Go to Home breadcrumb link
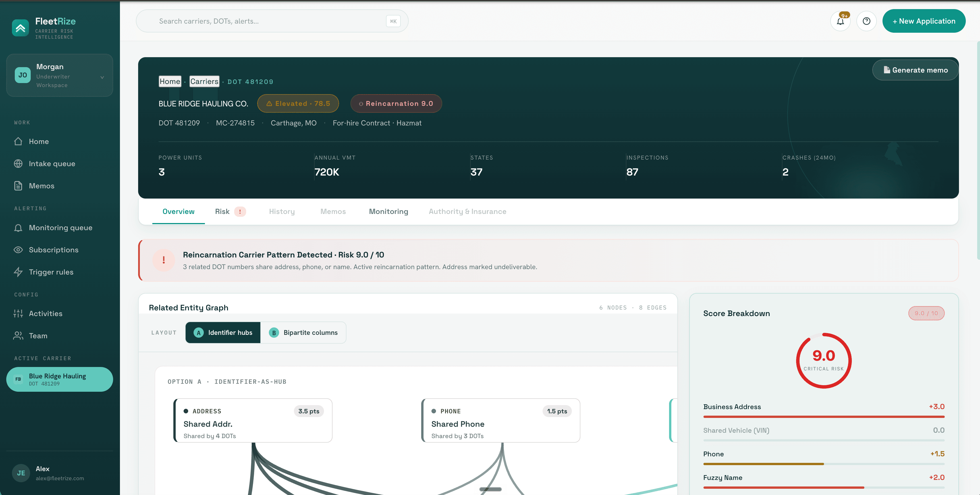The width and height of the screenshot is (980, 495). (x=170, y=81)
